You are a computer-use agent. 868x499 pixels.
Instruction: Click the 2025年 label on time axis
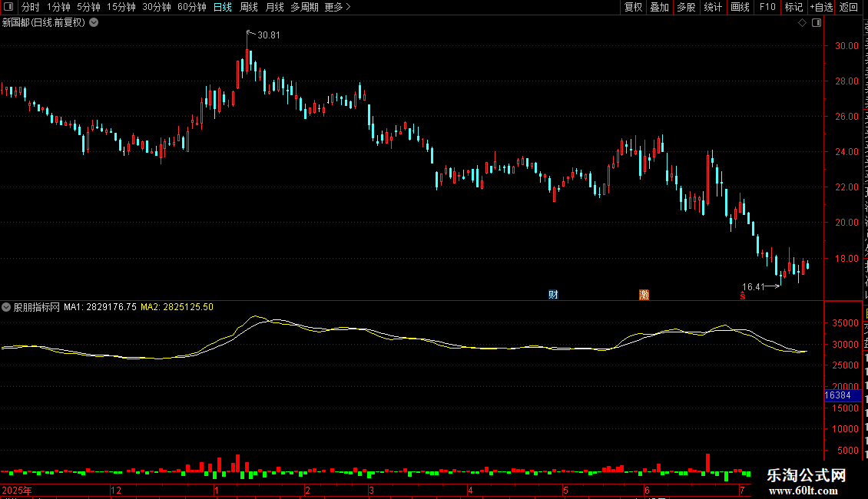[17, 491]
